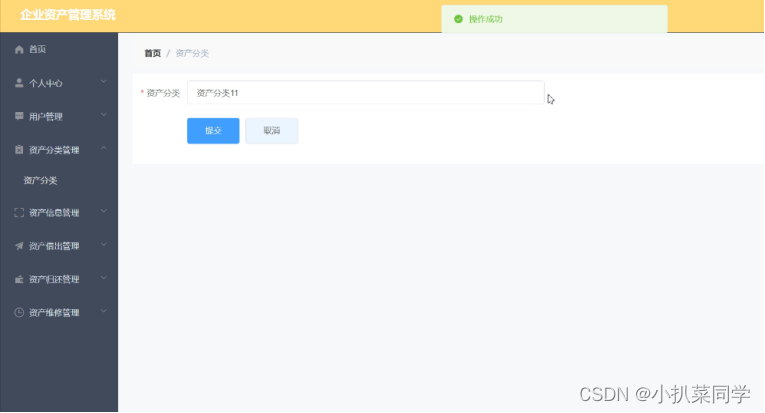Click the 资产分类 input field

365,93
